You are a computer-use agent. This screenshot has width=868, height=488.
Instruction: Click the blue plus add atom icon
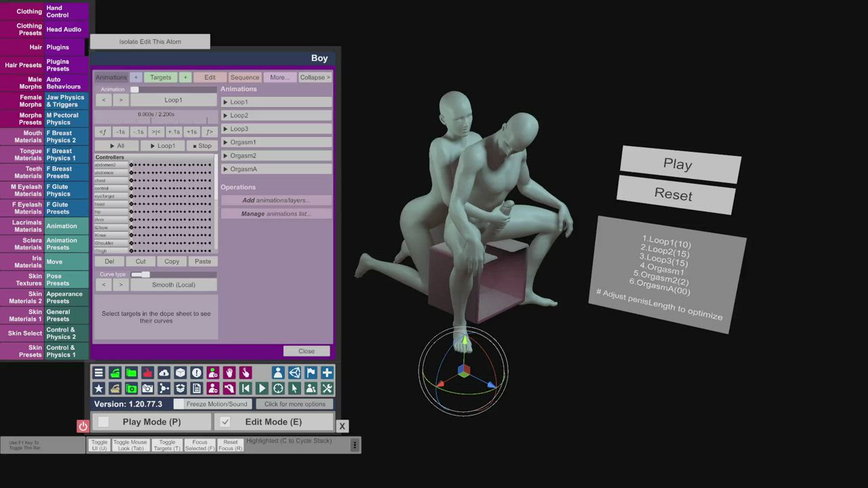tap(327, 373)
